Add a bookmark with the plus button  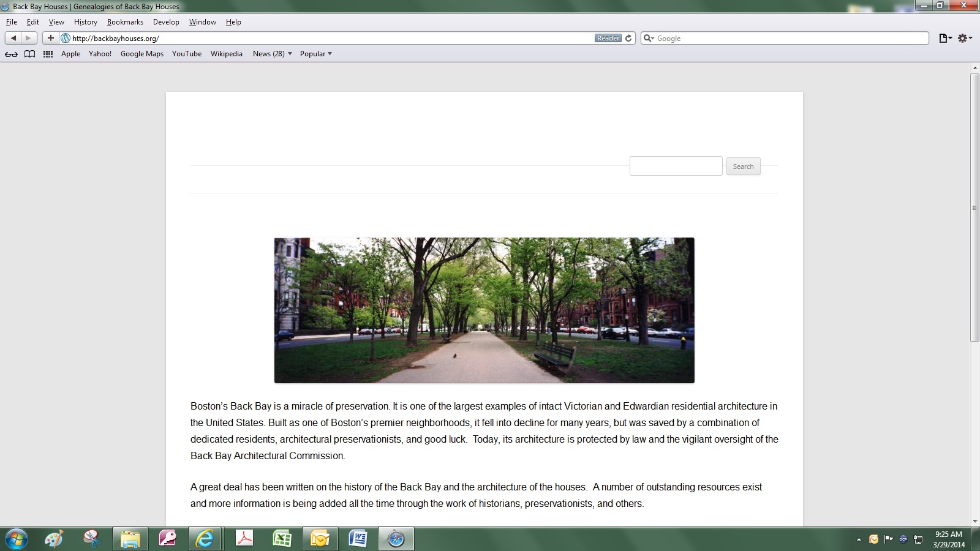click(x=51, y=38)
